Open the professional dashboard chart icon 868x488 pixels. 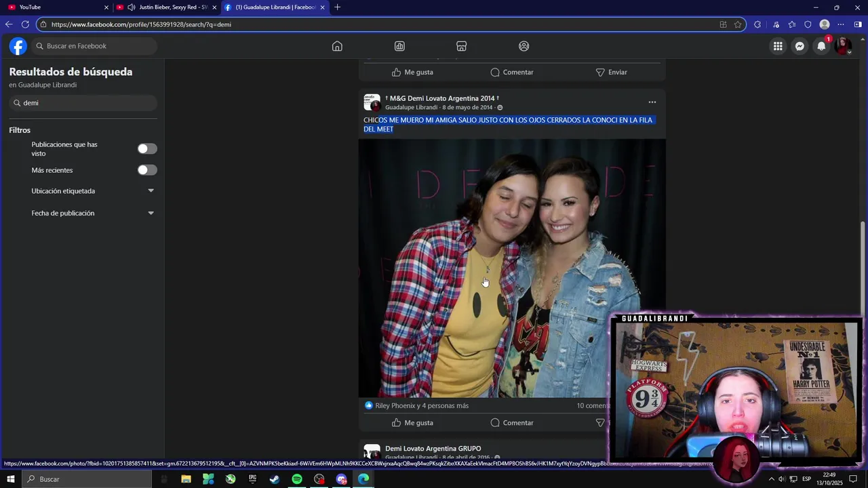pos(399,46)
